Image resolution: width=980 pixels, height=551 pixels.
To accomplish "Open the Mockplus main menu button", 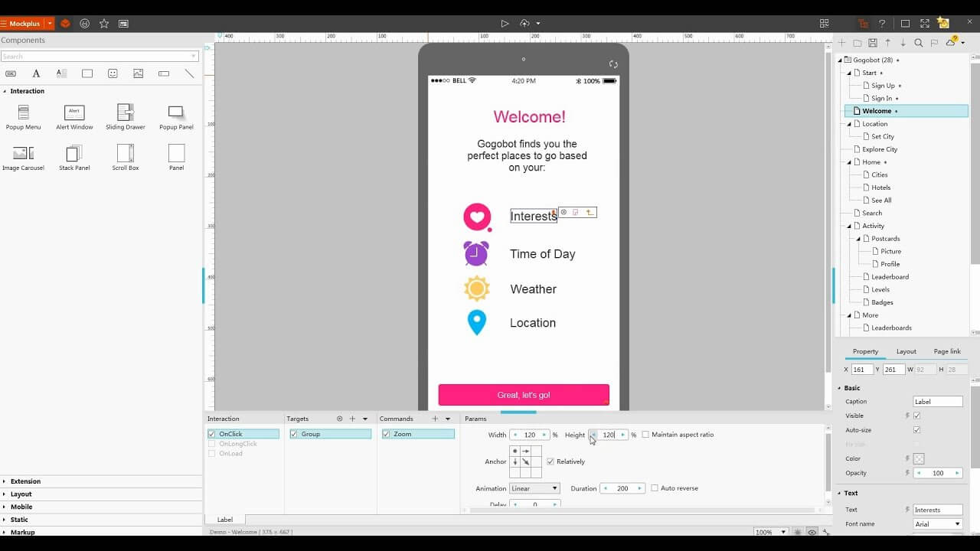I will point(27,24).
